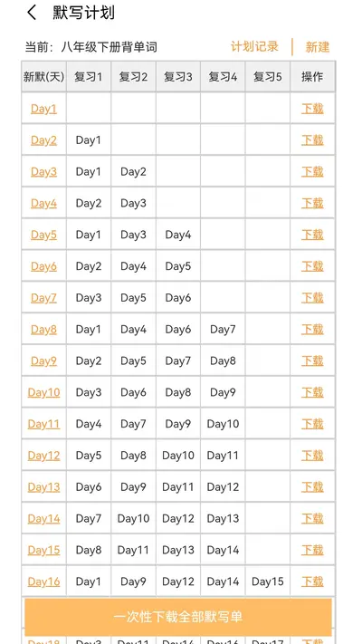Select the 复习1 column header
This screenshot has height=644, width=362.
(89, 77)
